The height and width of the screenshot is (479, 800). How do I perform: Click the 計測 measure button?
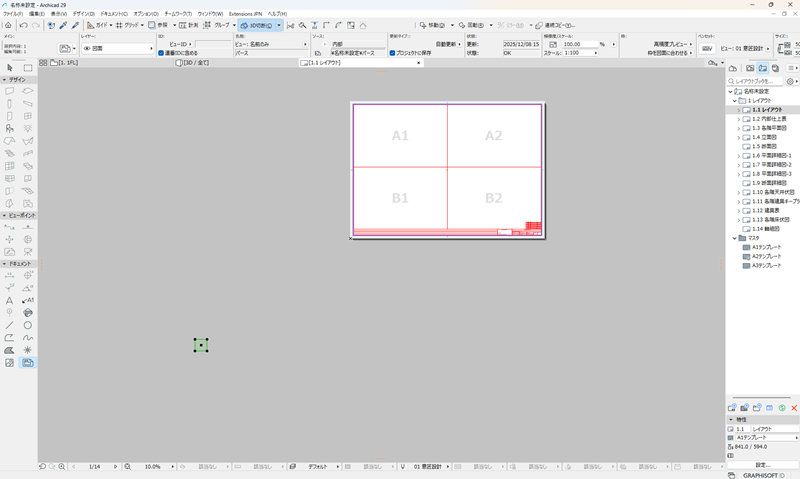click(x=189, y=25)
